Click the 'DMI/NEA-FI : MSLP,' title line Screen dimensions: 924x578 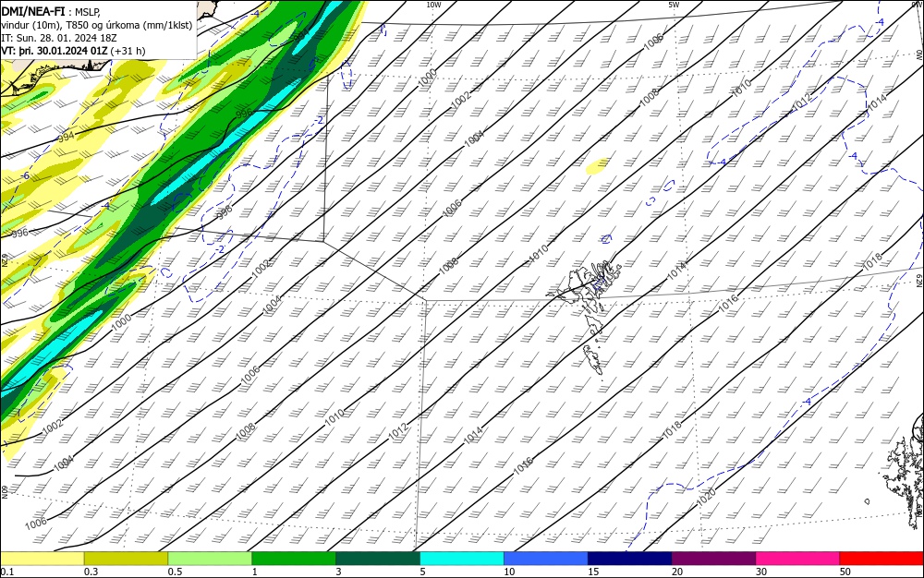[x=51, y=11]
